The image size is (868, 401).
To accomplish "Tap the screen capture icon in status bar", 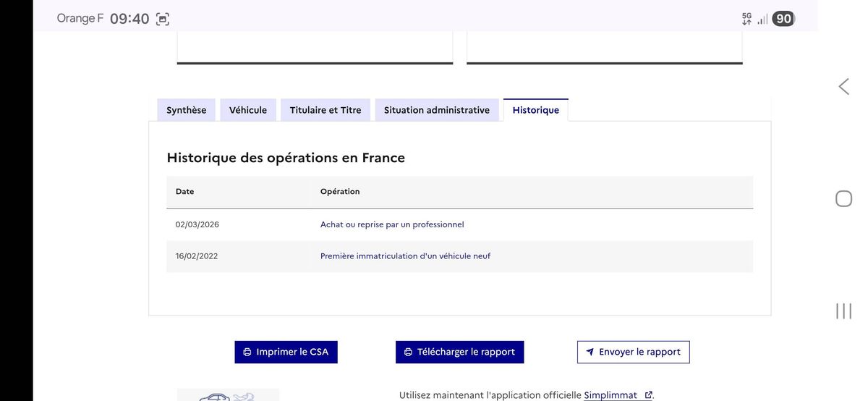I will click(163, 20).
